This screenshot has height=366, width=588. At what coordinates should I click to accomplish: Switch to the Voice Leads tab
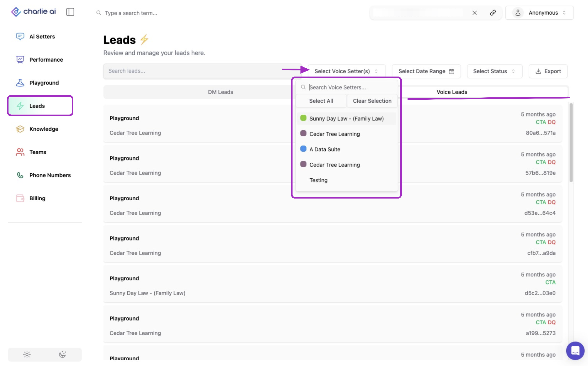452,92
